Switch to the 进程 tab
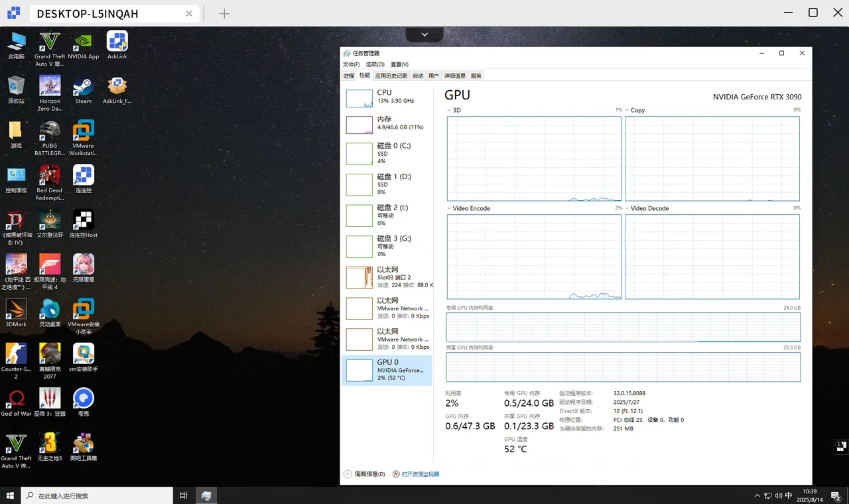 click(x=349, y=76)
